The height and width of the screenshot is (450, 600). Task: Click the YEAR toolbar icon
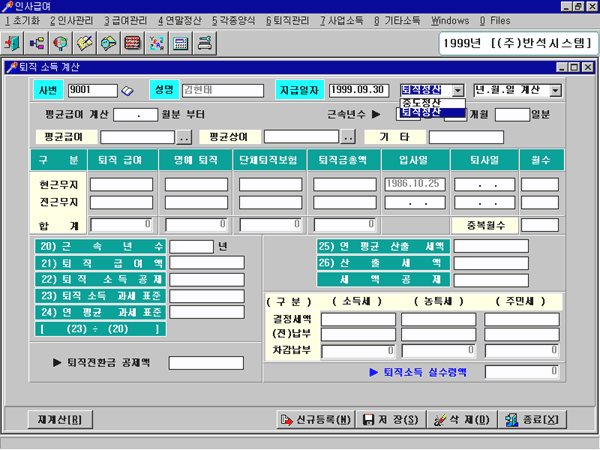point(156,43)
